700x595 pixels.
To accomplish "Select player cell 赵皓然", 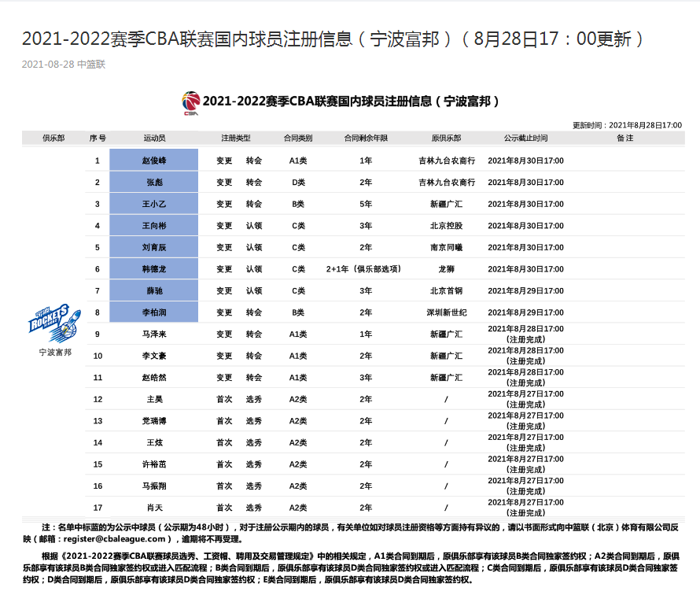I will tap(154, 378).
